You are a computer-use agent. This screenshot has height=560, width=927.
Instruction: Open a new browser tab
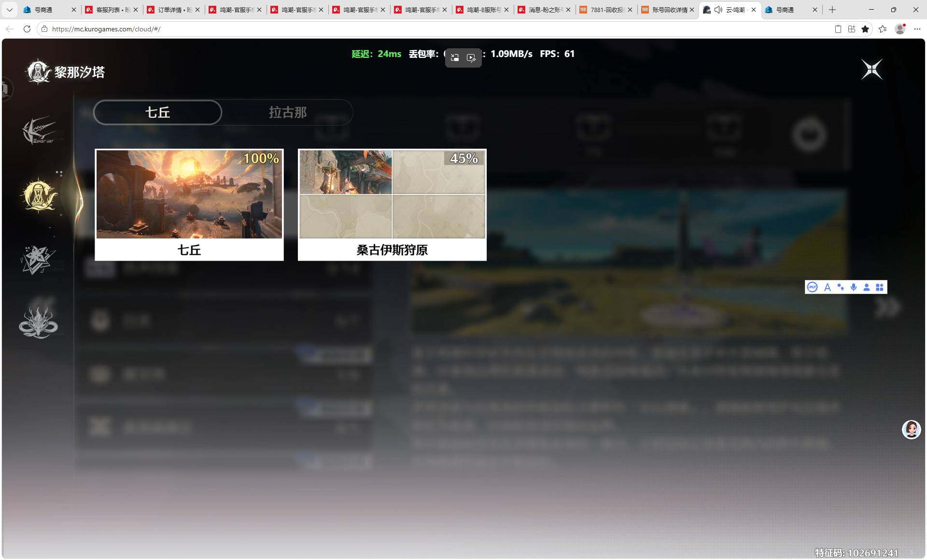(x=832, y=10)
